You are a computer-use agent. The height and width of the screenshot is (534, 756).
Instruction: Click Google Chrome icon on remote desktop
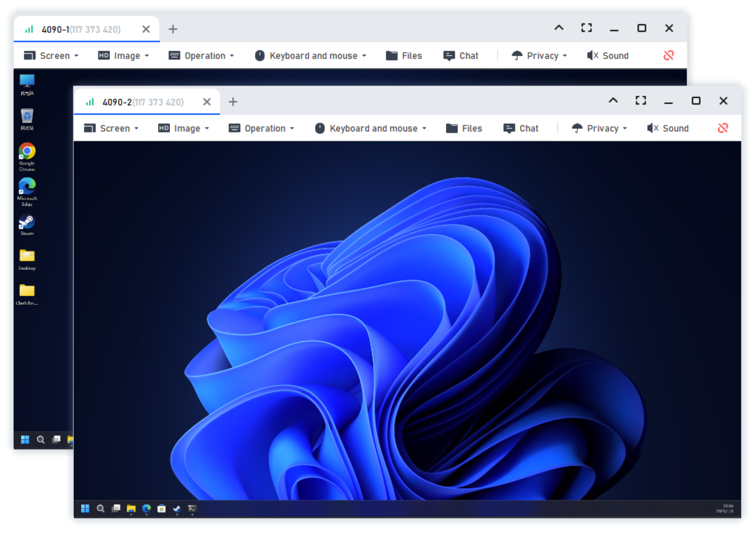tap(27, 152)
